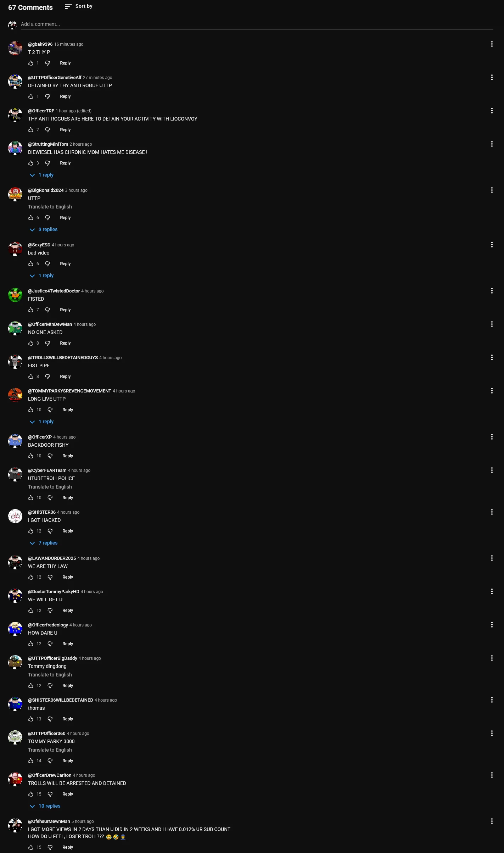Like the 'WE ARE THY LAW' comment
The height and width of the screenshot is (853, 504).
[x=31, y=577]
